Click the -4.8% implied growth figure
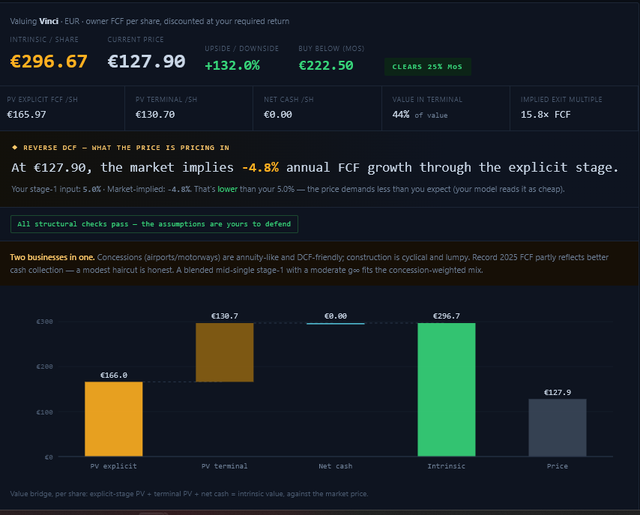 [x=260, y=167]
